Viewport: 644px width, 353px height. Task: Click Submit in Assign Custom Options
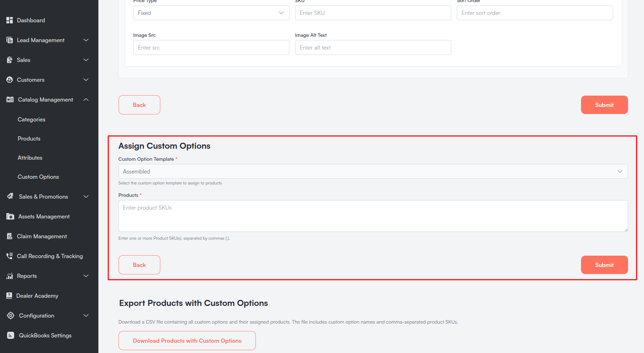(x=604, y=265)
